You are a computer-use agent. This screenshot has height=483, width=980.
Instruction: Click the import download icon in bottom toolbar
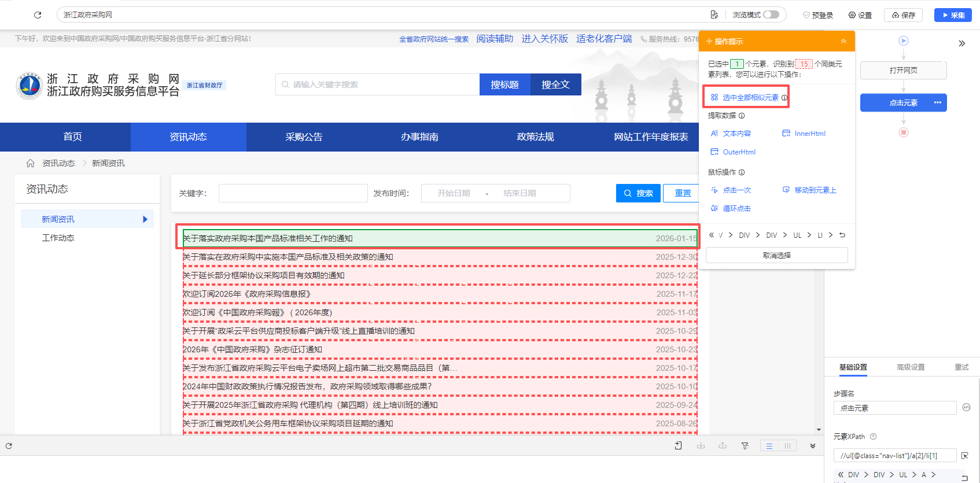pos(701,445)
